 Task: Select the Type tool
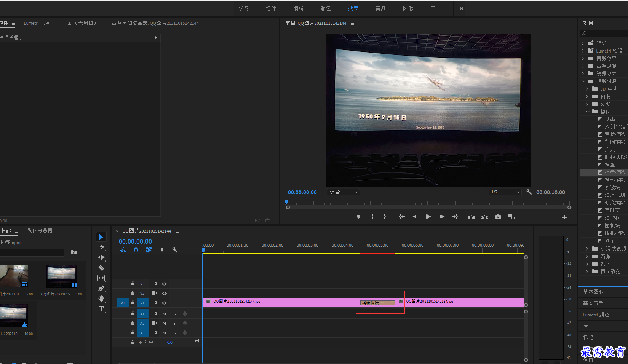pos(101,309)
